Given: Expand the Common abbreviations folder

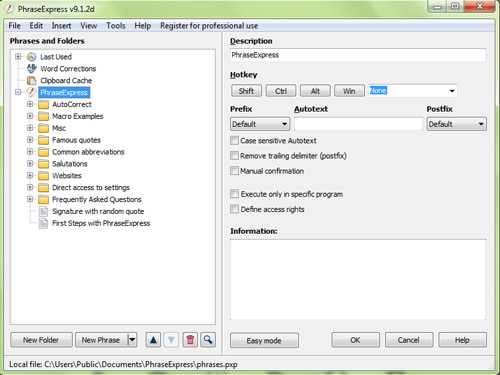Looking at the screenshot, I should 30,152.
